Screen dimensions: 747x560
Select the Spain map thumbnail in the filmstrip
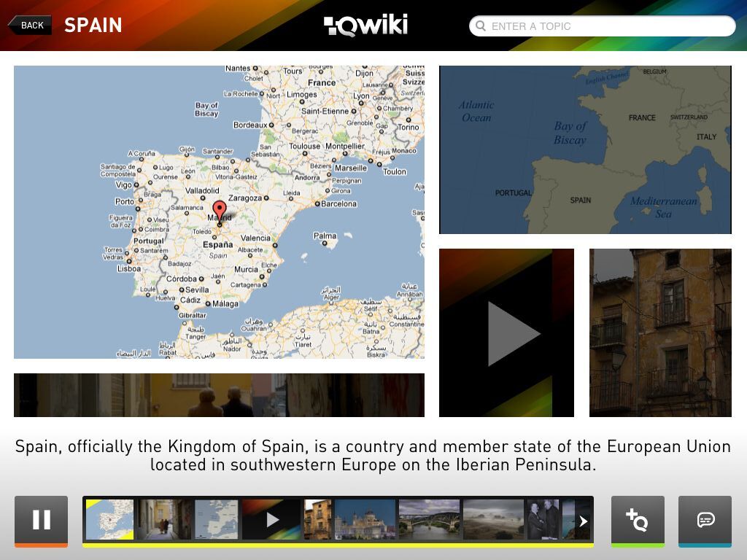pos(108,519)
